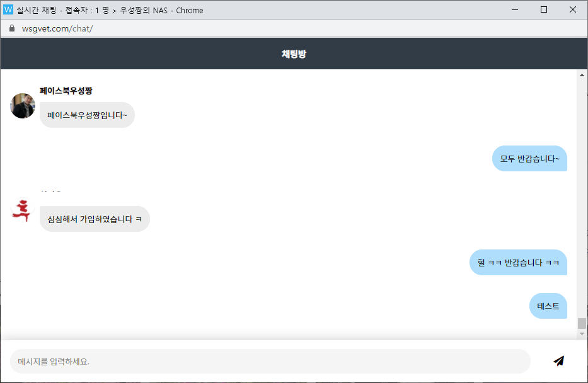Click the chat scrollbar thumb
The width and height of the screenshot is (588, 383).
point(582,323)
